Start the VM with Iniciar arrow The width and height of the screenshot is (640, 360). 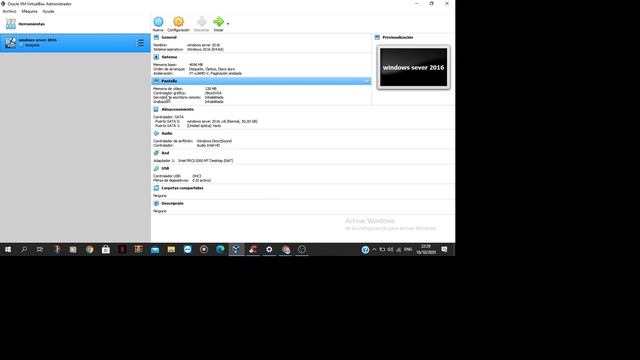tap(218, 24)
